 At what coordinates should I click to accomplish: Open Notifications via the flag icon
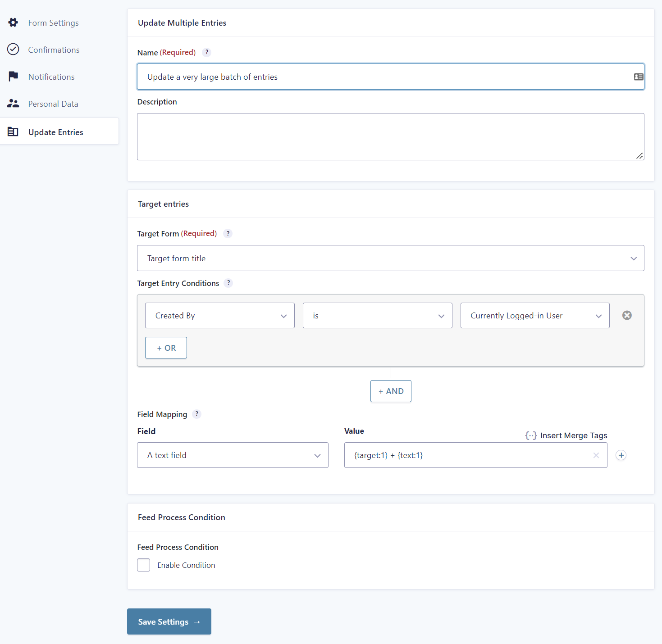click(13, 76)
